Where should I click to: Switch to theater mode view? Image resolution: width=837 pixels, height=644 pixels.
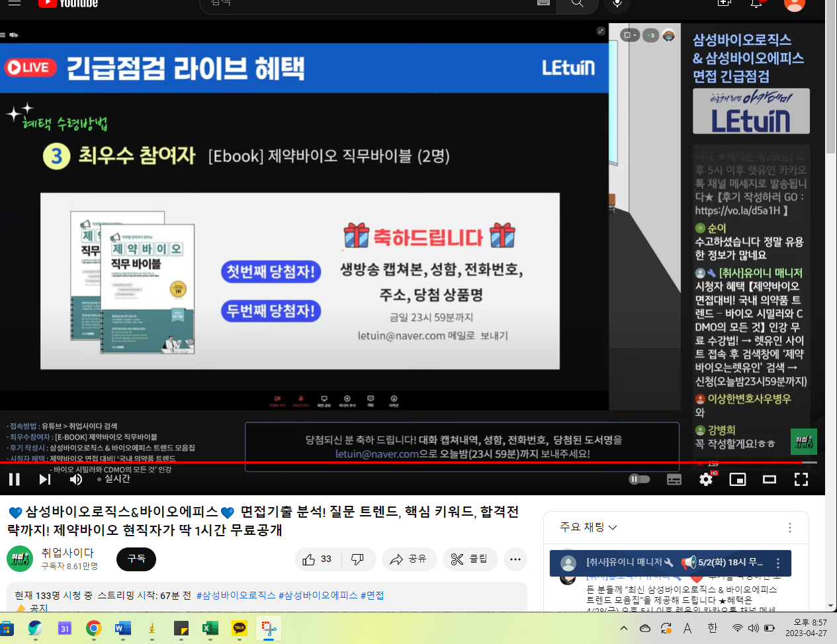tap(770, 480)
